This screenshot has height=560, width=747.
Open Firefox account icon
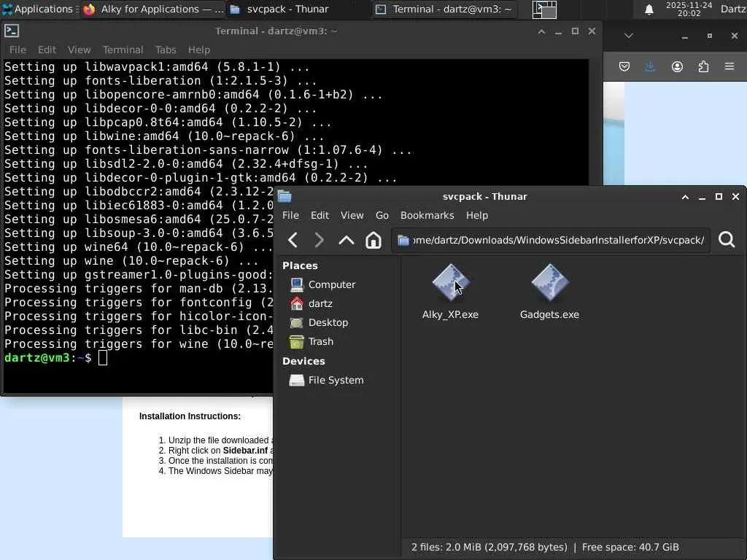(677, 66)
